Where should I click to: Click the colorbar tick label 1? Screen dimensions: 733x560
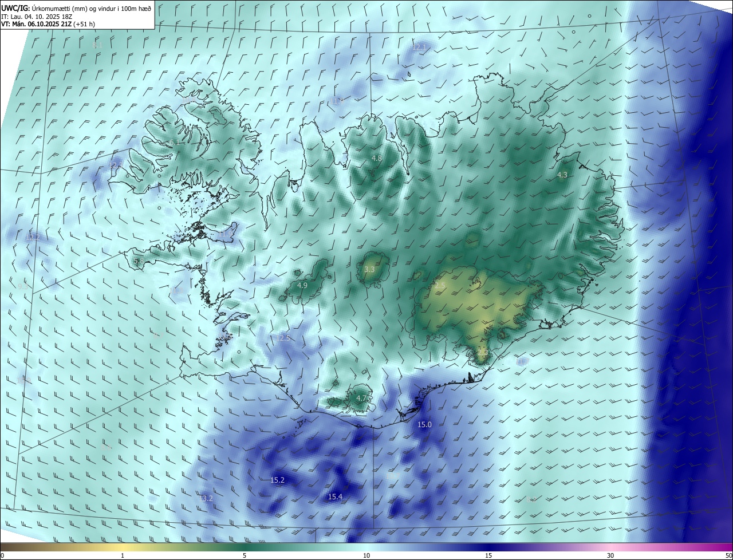point(123,555)
